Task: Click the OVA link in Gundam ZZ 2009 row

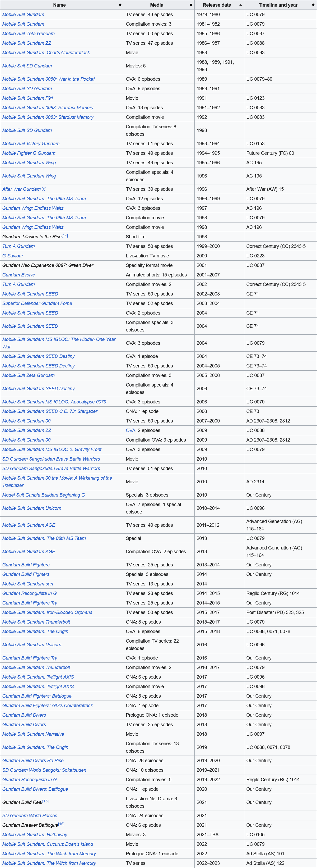Action: [130, 430]
